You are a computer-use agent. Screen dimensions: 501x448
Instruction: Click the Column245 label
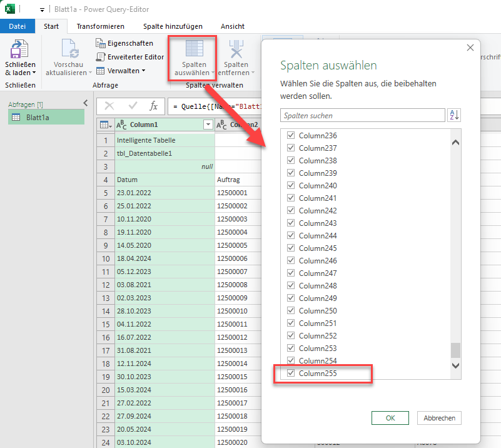click(x=318, y=248)
